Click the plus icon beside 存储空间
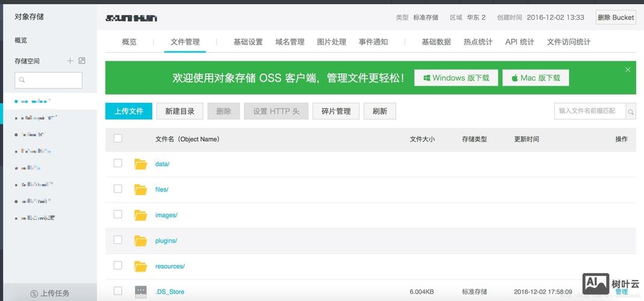The width and height of the screenshot is (644, 301). 70,61
